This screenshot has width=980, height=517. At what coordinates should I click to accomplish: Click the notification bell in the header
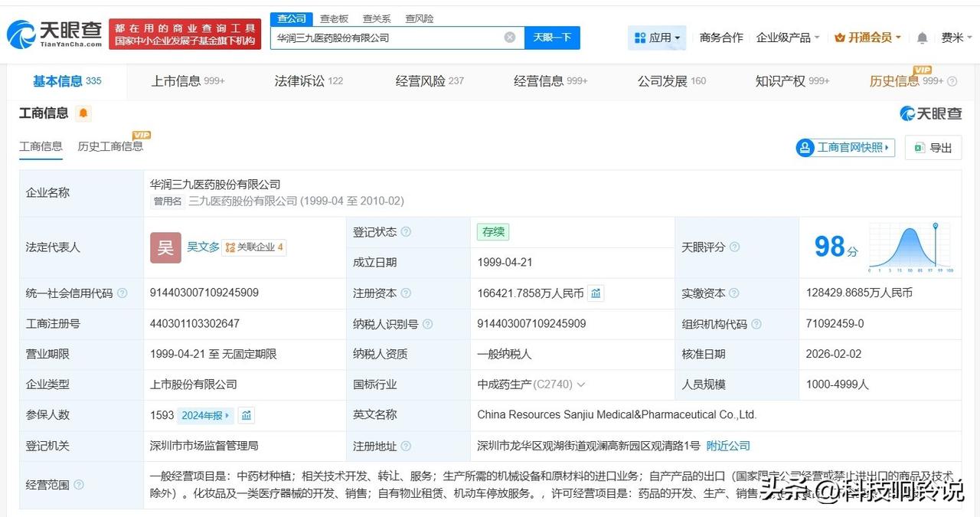click(x=923, y=38)
